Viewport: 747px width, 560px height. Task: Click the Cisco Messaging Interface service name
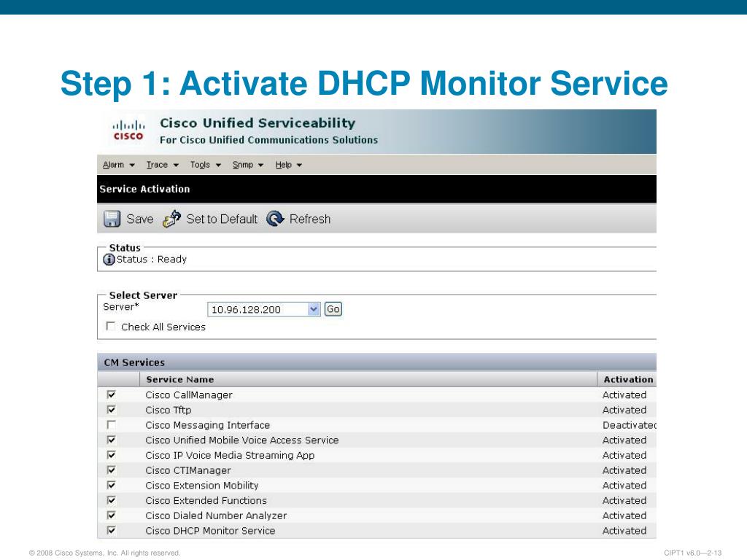tap(208, 425)
